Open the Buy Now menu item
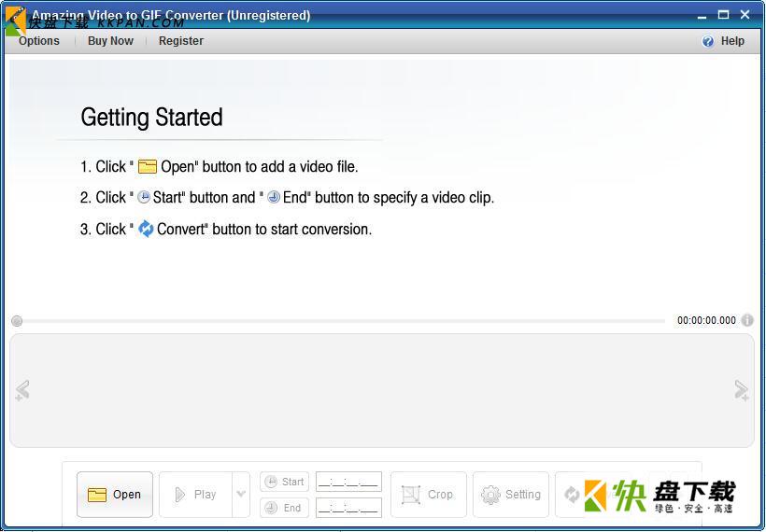The width and height of the screenshot is (766, 532). [x=110, y=41]
